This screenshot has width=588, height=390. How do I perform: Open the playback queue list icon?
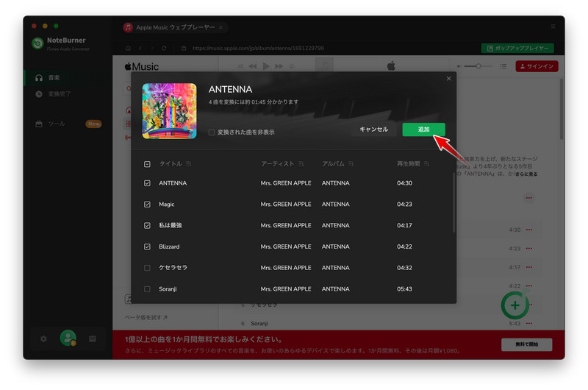[503, 66]
